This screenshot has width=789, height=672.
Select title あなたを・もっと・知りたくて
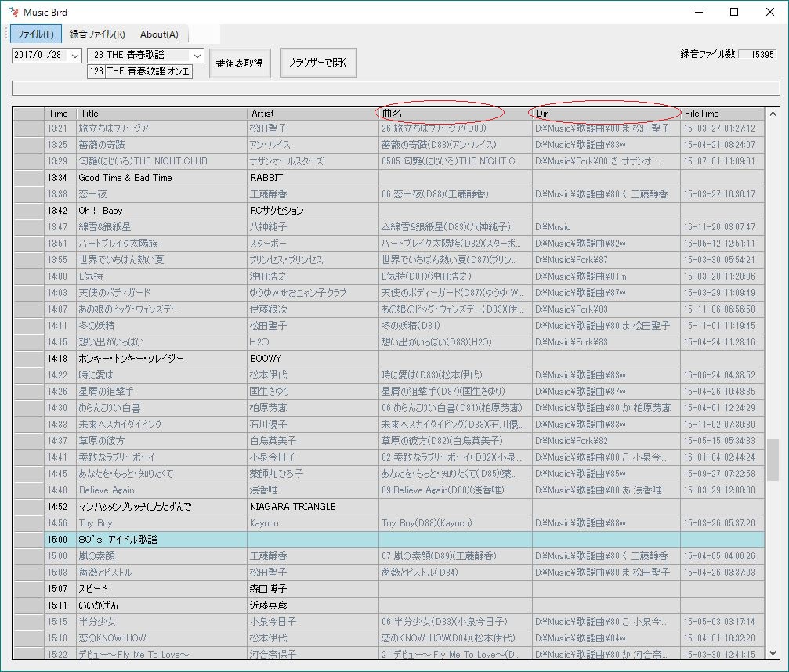point(126,474)
